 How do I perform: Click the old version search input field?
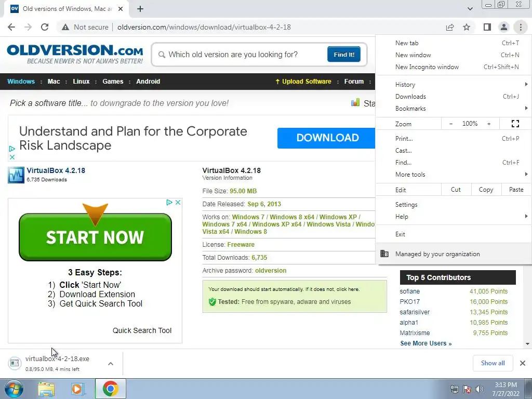pyautogui.click(x=239, y=54)
